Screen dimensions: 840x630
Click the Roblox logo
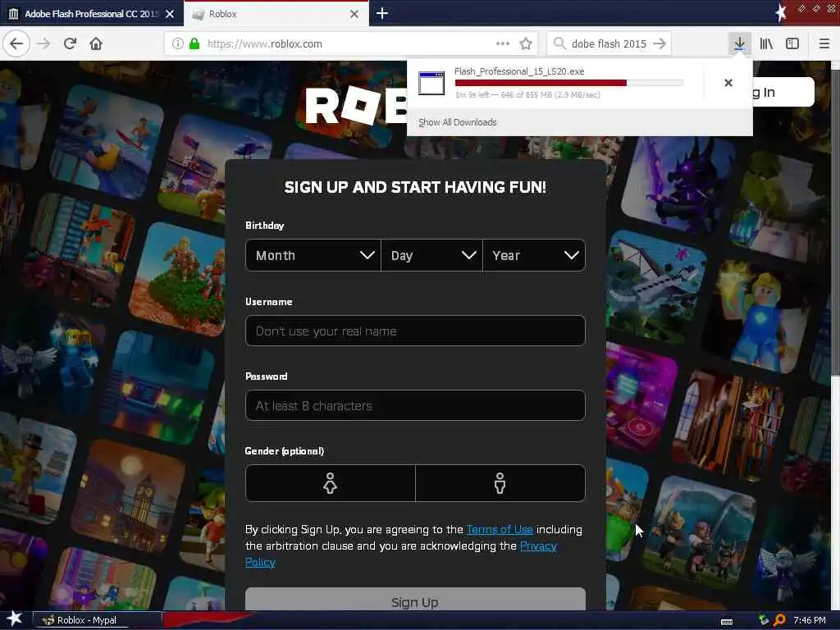(356, 106)
